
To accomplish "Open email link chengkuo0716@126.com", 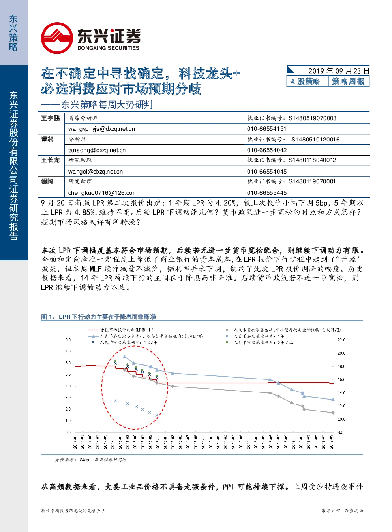I will click(x=103, y=193).
